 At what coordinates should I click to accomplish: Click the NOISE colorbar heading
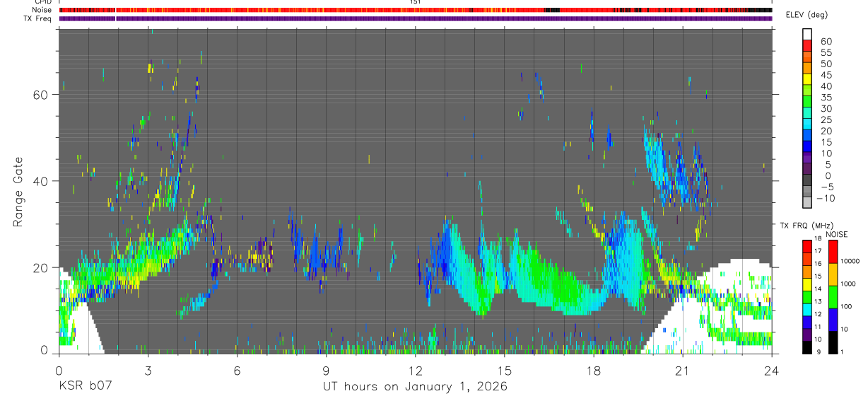click(x=836, y=234)
